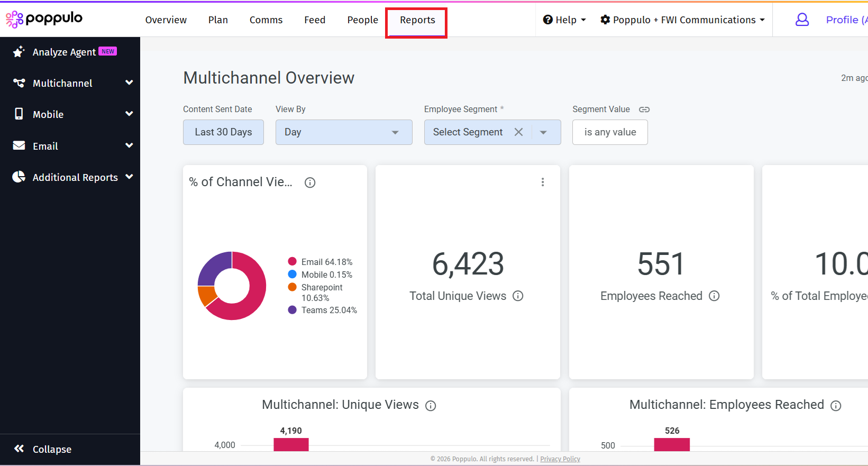Click info icon next to % of Channel Views
The height and width of the screenshot is (466, 868).
(310, 182)
